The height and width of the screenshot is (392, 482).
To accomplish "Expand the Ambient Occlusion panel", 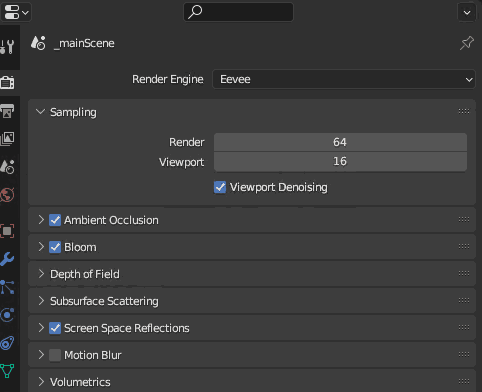I will pyautogui.click(x=41, y=220).
